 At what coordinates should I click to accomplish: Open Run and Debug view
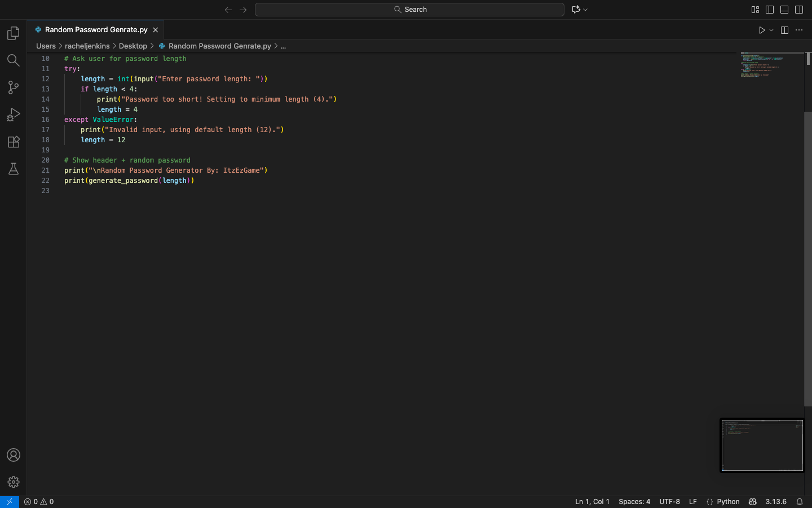(x=14, y=115)
